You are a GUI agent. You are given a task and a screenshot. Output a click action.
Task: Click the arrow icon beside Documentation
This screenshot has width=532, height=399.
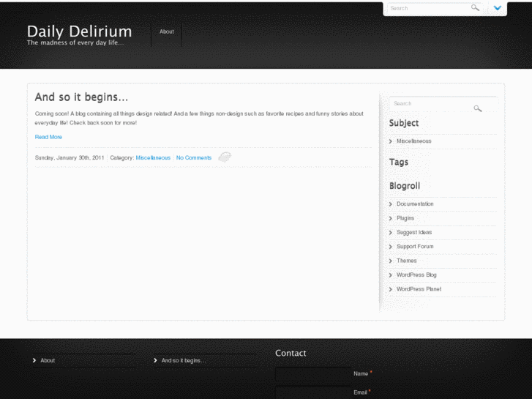(391, 204)
